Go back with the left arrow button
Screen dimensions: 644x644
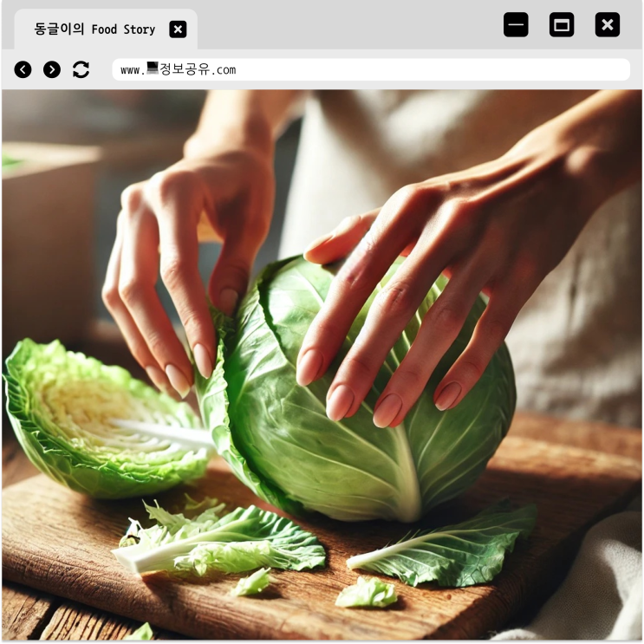[23, 69]
